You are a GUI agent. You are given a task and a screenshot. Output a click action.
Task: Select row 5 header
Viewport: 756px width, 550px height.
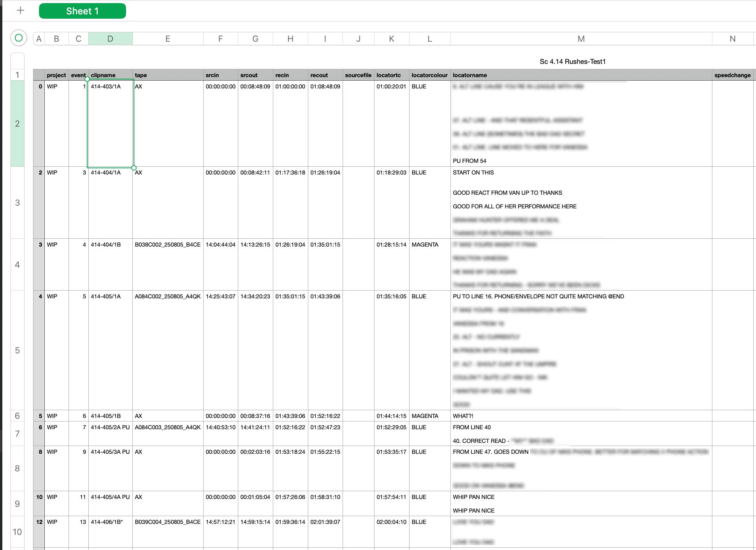point(17,350)
